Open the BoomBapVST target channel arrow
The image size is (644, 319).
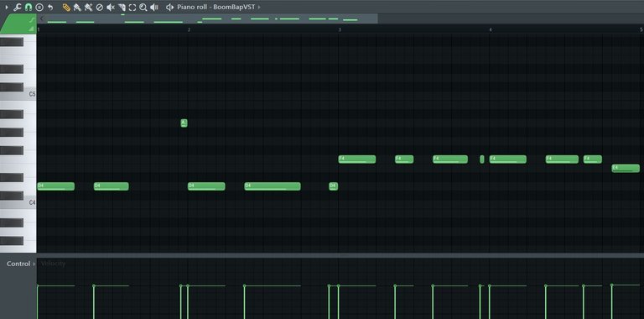[x=259, y=7]
